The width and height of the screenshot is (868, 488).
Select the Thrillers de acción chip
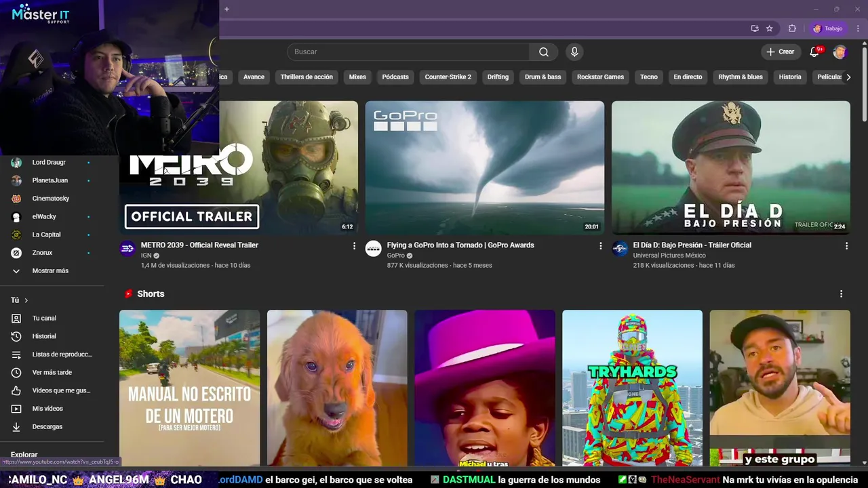307,77
